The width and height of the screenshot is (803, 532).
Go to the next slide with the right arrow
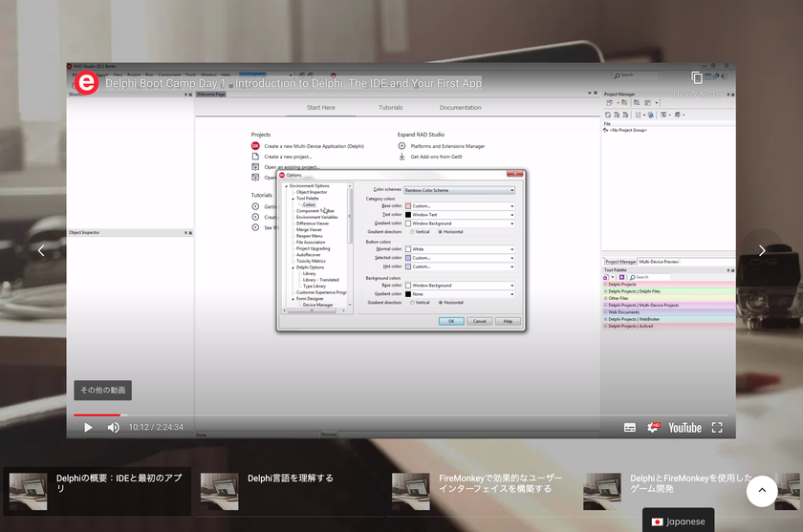(762, 250)
